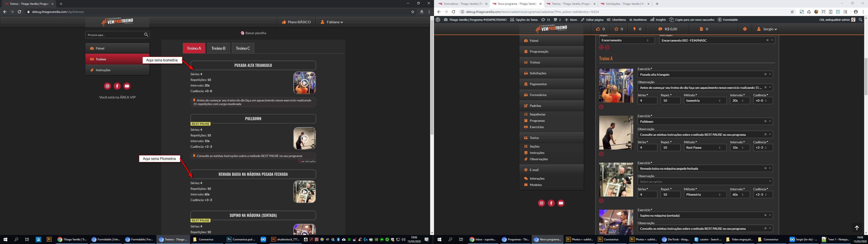Clear the Pulldown exercise selection with X
The image size is (868, 244).
pos(765,121)
